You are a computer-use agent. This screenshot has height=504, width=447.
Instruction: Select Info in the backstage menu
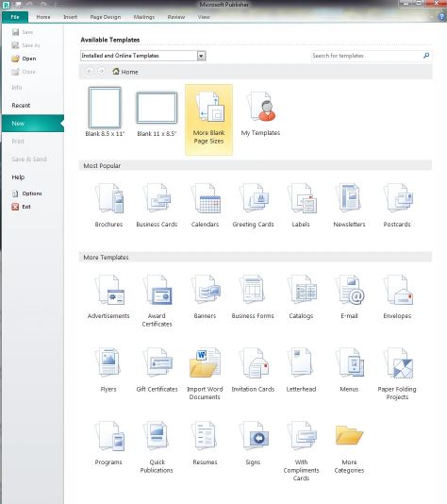pos(17,88)
